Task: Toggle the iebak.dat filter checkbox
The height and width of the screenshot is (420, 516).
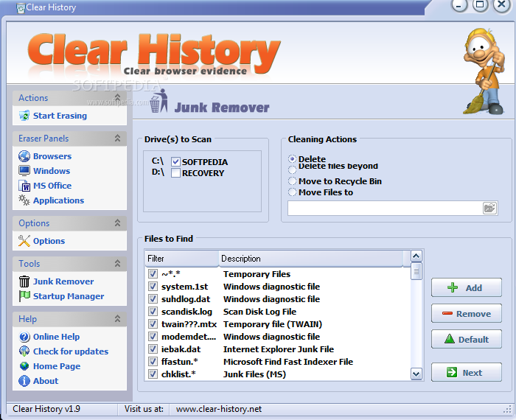Action: coord(153,349)
